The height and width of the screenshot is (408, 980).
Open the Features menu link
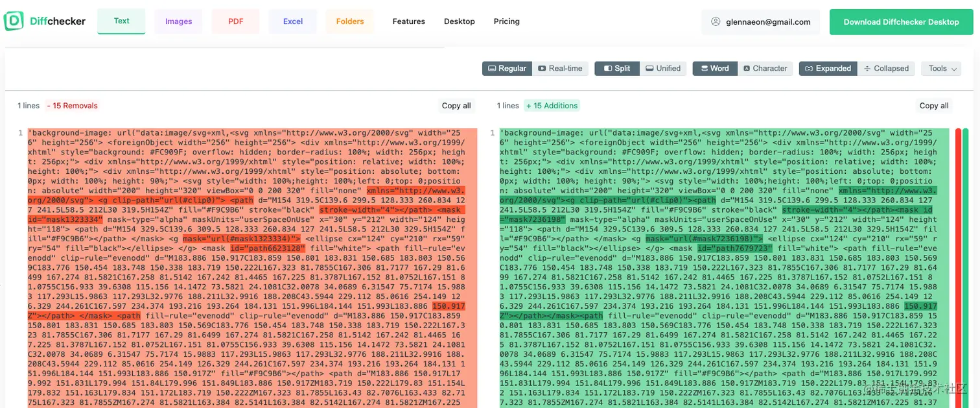pyautogui.click(x=409, y=21)
